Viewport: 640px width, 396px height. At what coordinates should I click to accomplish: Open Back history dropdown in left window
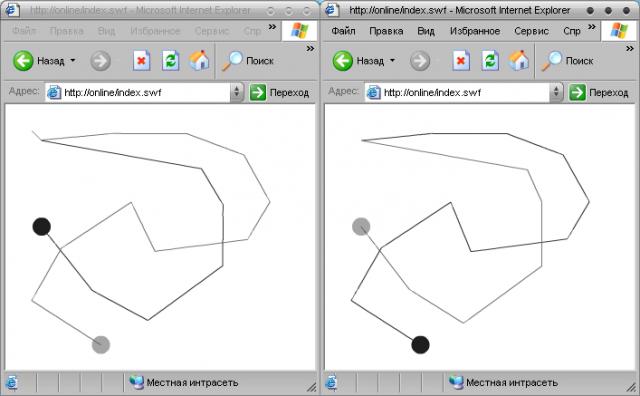[73, 60]
